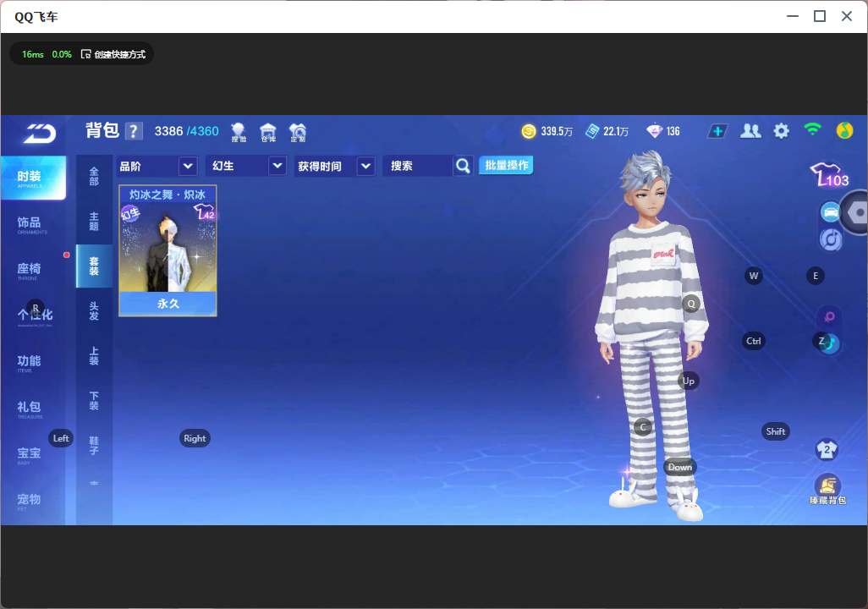Expand the 品阶 grade dropdown
This screenshot has height=609, width=868.
click(x=157, y=166)
